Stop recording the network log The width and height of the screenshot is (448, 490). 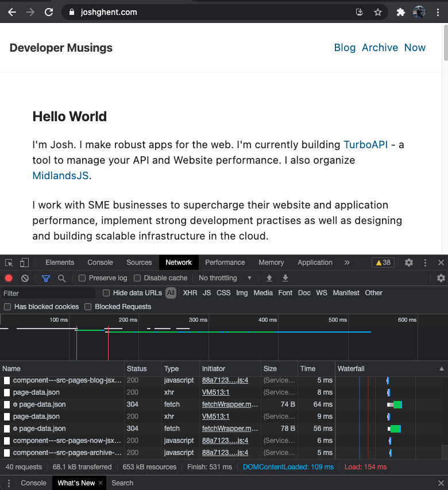click(x=7, y=278)
